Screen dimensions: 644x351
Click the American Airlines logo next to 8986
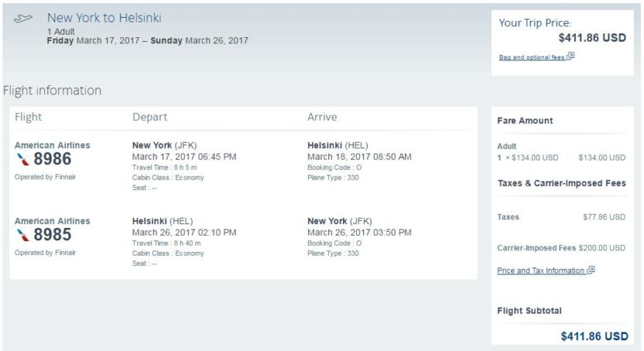tap(23, 159)
